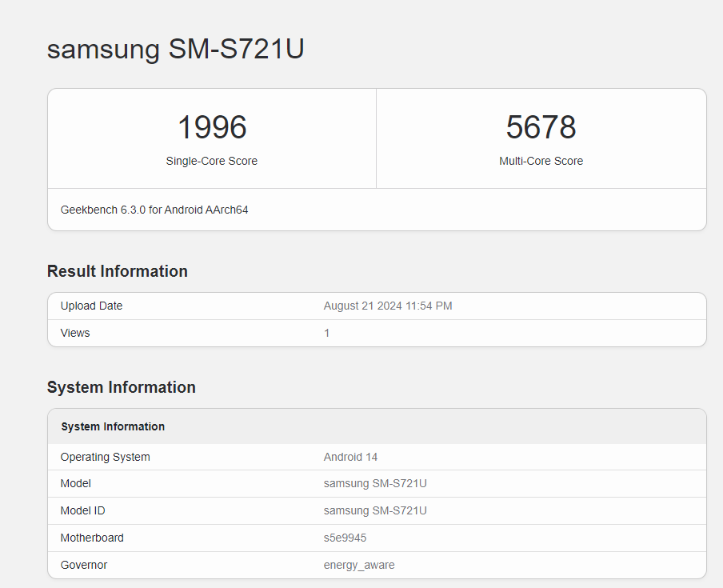Image resolution: width=723 pixels, height=588 pixels.
Task: Click the August 21 2024 upload date value
Action: pyautogui.click(x=387, y=306)
